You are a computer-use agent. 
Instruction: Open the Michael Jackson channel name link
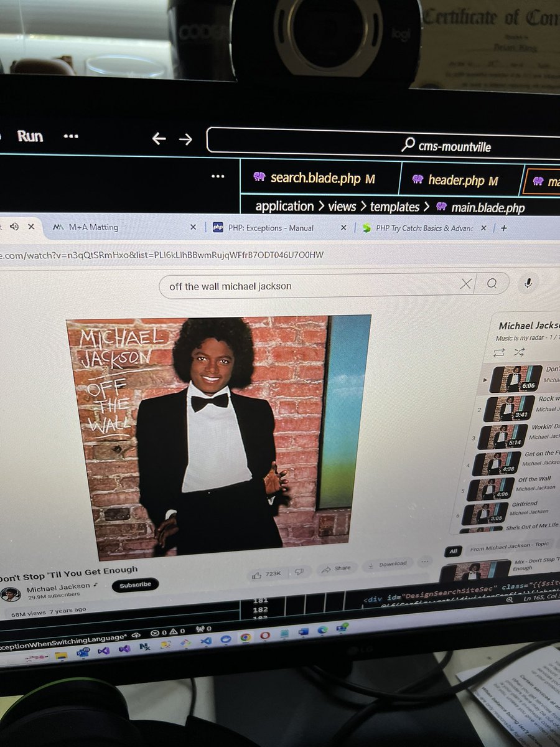(57, 587)
